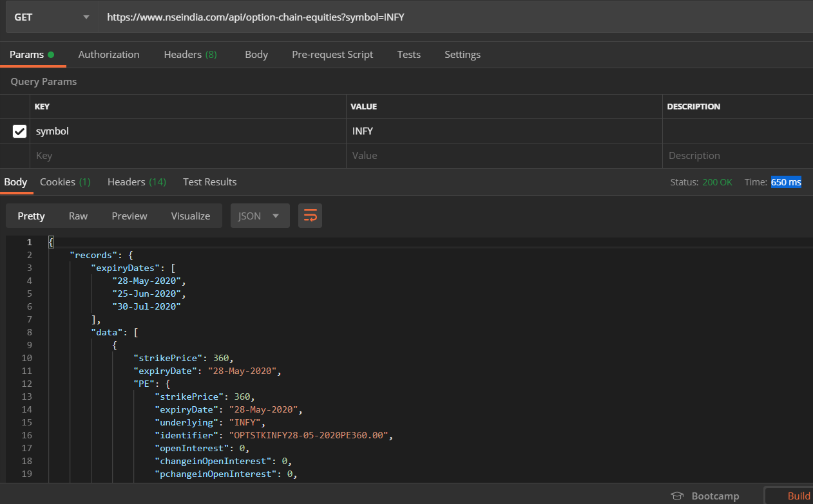This screenshot has width=813, height=504.
Task: Click the "records" line in the response
Action: [101, 255]
